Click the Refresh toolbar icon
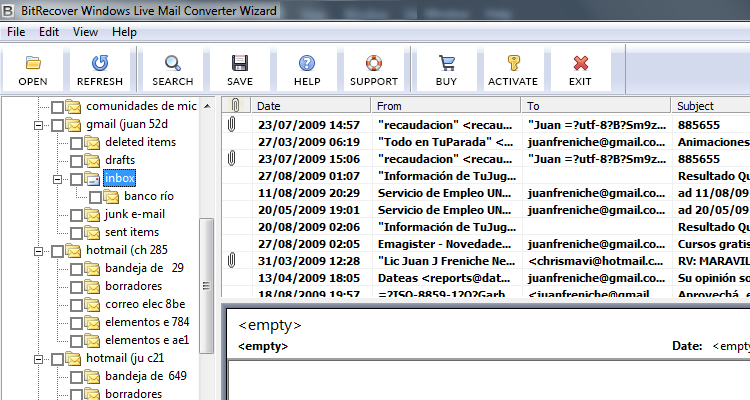Screen dimensions: 750x400 (99, 63)
